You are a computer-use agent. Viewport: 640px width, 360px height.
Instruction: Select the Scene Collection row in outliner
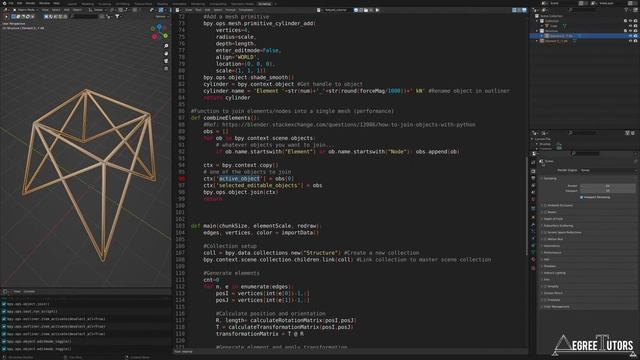tap(551, 16)
